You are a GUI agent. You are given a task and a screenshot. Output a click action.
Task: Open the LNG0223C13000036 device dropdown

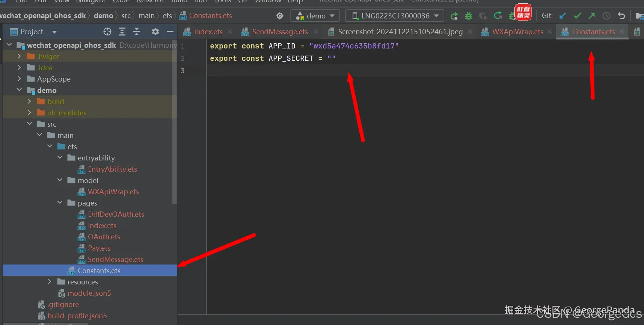395,16
